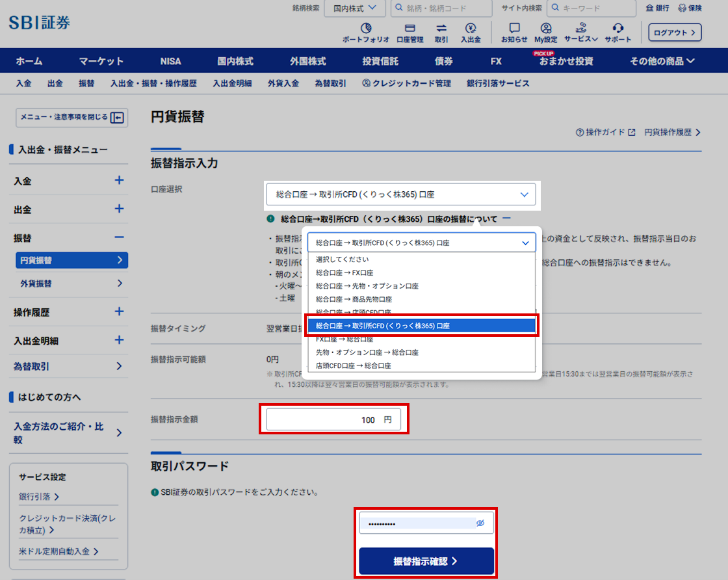Open 入出金・振替・操作履歴 submenu tab
728x580 pixels.
pos(153,83)
